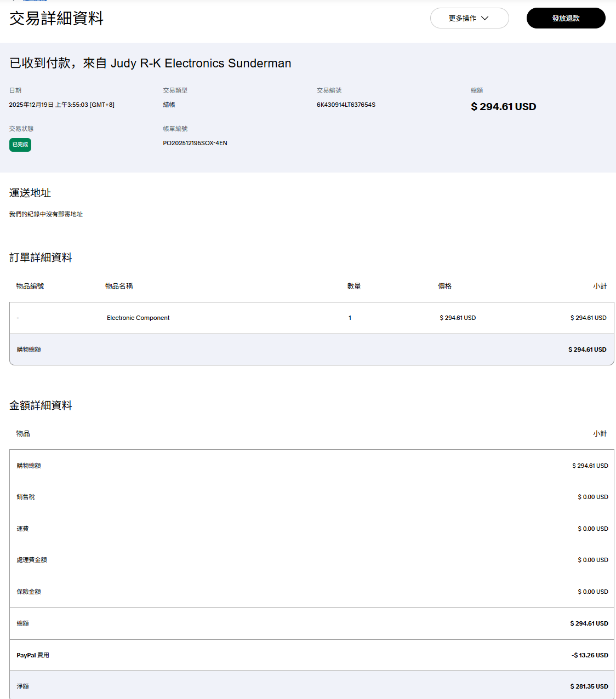Screen dimensions: 616x699
Task: Click the 訂單詳細資料 section heading
Action: tap(41, 257)
